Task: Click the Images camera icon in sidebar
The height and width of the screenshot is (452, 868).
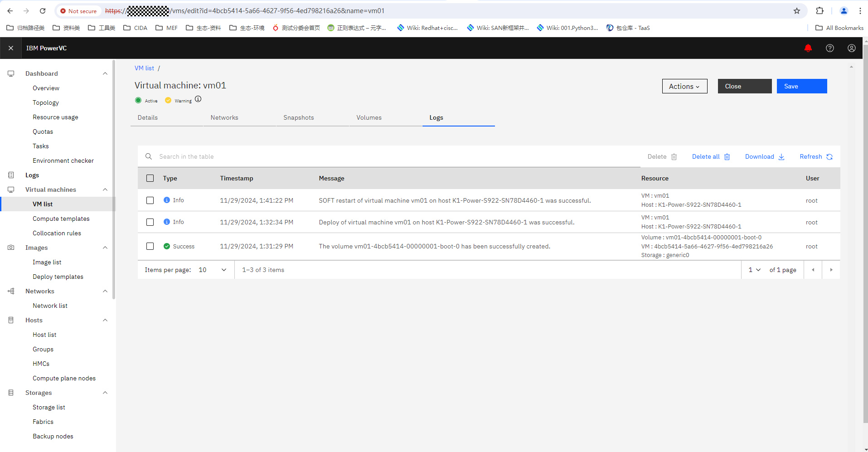Action: [11, 248]
